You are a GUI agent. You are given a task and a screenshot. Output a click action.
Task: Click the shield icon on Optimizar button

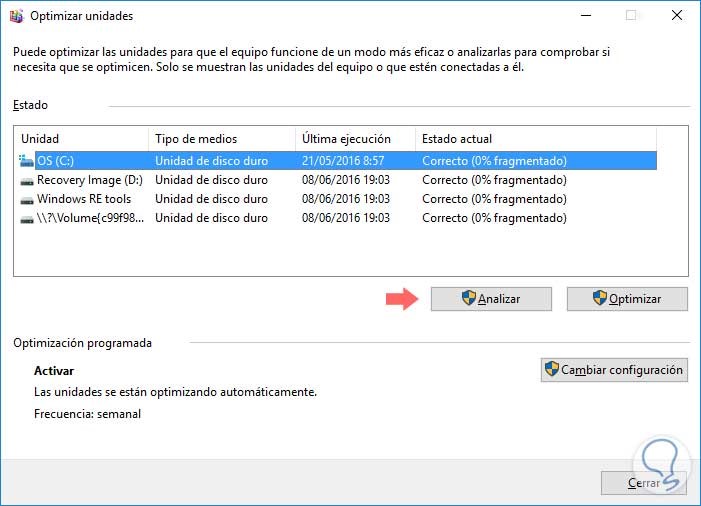coord(600,298)
